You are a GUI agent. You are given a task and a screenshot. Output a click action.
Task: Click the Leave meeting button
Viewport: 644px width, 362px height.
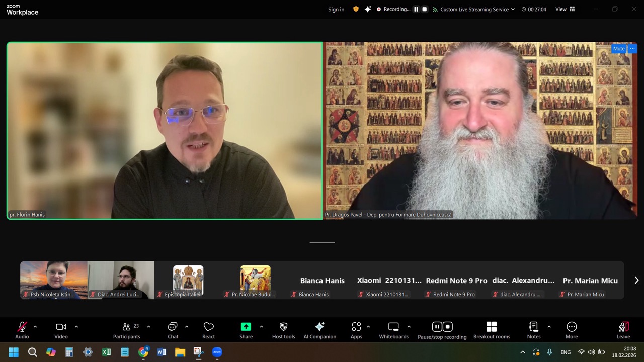coord(623,329)
